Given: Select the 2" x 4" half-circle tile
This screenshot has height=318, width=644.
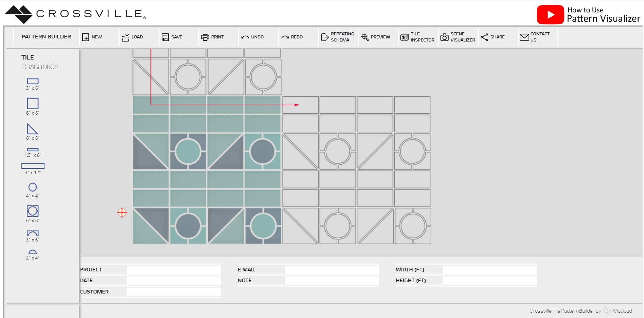Looking at the screenshot, I should (x=33, y=252).
